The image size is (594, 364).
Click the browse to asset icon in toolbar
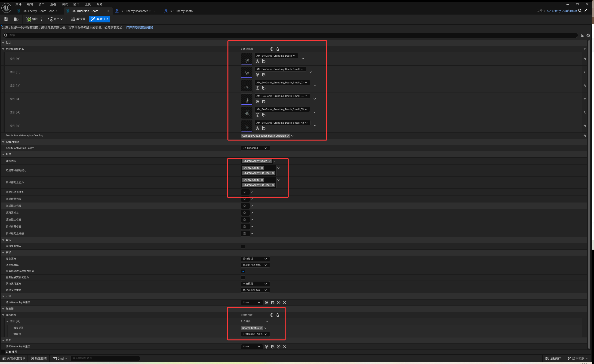(x=16, y=19)
